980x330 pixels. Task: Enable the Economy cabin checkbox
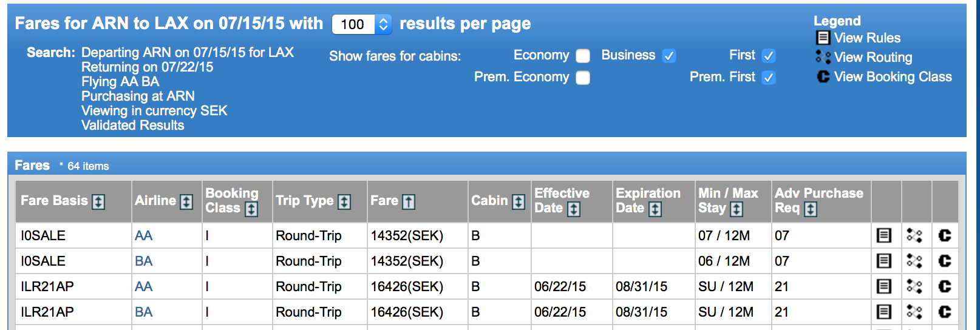click(583, 56)
